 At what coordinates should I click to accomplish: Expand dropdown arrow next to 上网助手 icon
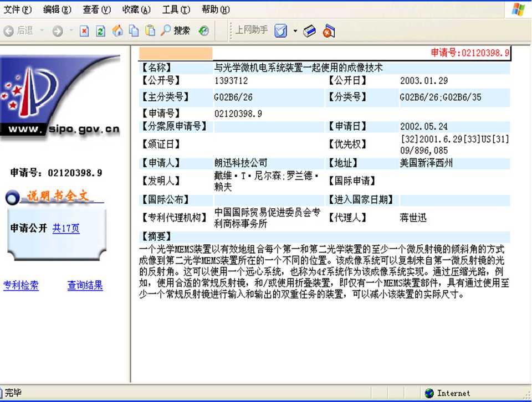point(295,31)
